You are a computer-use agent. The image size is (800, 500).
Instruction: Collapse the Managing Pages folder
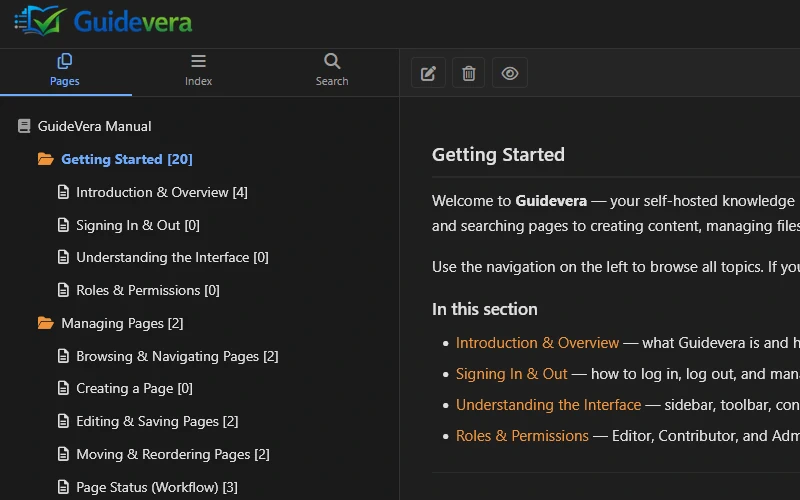[x=45, y=323]
